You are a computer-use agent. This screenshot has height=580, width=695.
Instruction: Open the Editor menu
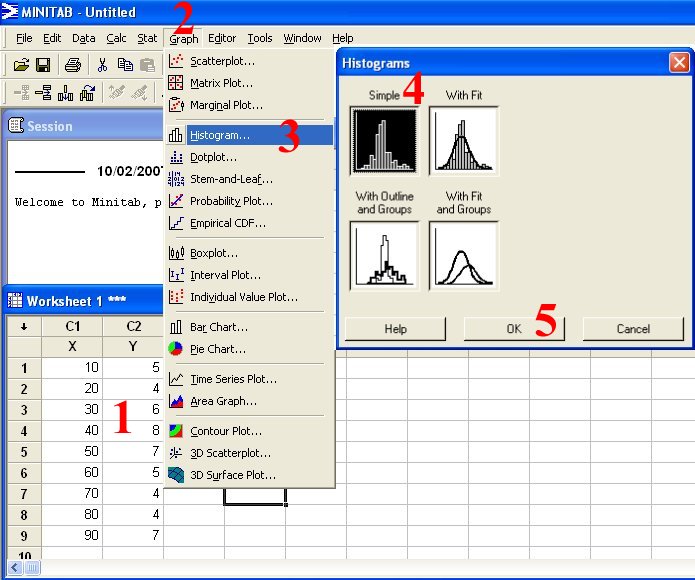pyautogui.click(x=222, y=38)
